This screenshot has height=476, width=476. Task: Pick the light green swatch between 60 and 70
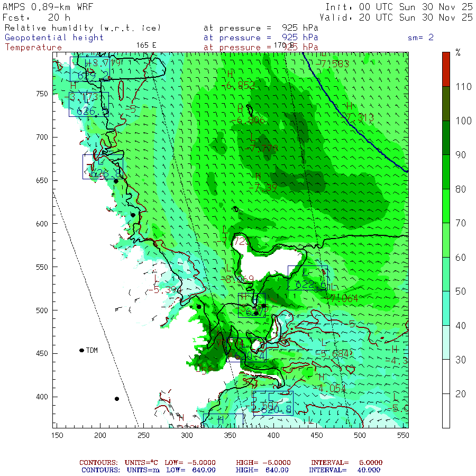pyautogui.click(x=446, y=240)
